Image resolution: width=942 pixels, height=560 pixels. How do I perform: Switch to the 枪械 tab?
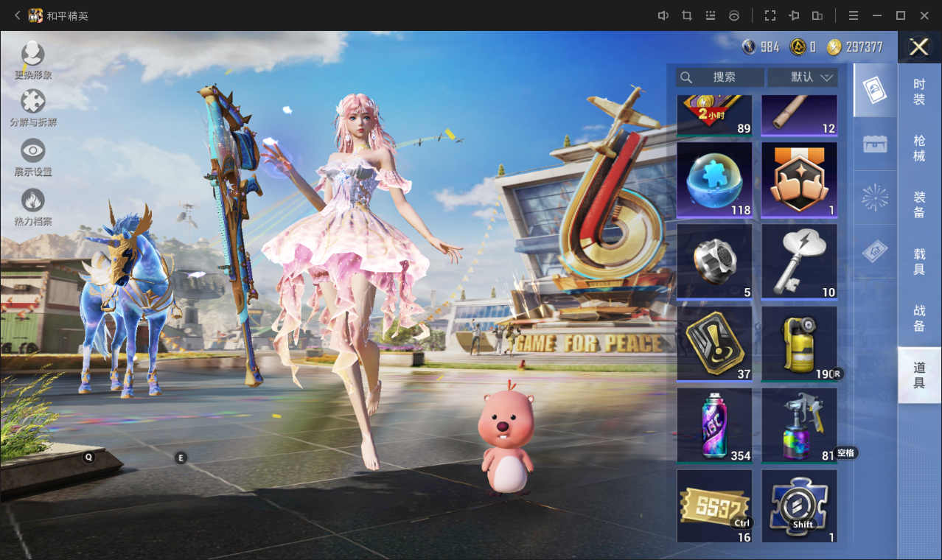click(x=919, y=147)
